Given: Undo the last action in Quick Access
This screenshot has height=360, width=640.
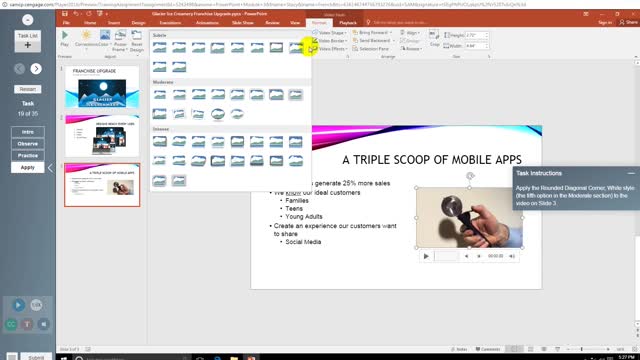Looking at the screenshot, I should click(76, 13).
